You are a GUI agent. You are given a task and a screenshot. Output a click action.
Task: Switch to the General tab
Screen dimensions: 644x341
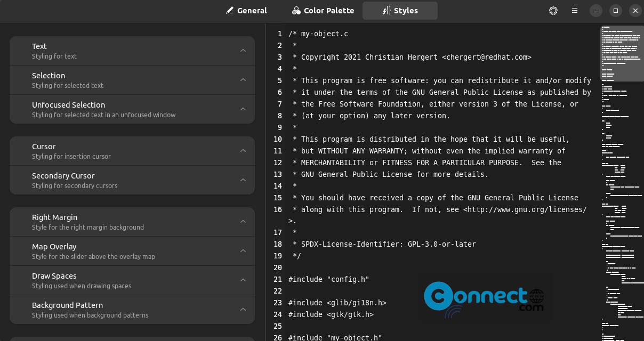pos(246,11)
